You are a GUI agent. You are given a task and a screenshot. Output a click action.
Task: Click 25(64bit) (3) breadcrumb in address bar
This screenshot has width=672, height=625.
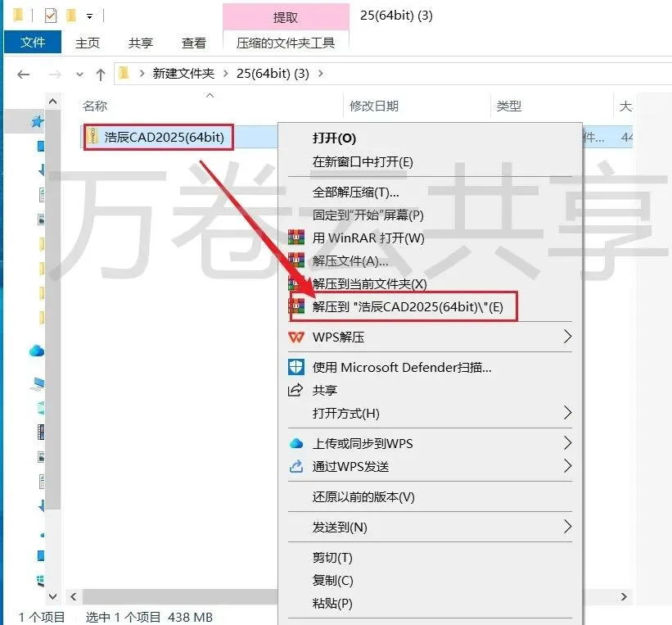point(273,74)
